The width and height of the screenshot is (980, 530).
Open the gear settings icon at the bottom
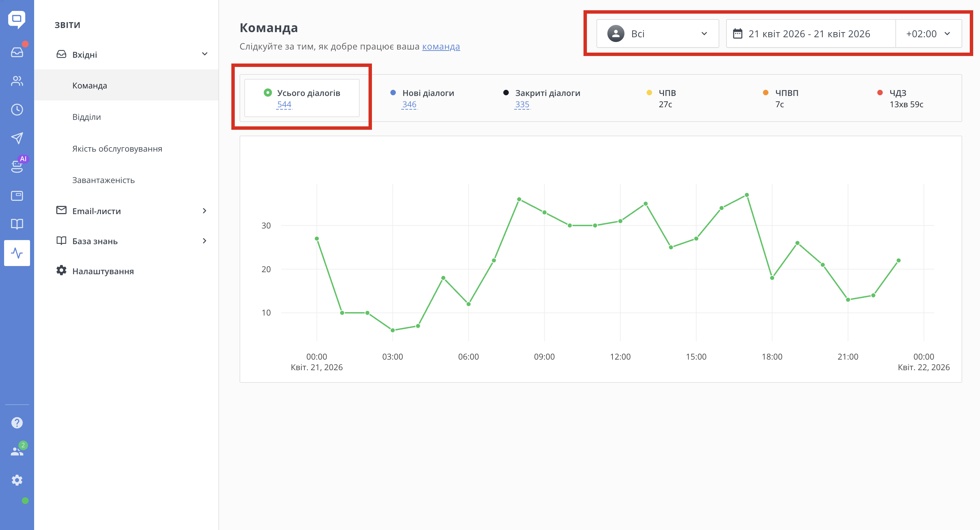pos(17,480)
